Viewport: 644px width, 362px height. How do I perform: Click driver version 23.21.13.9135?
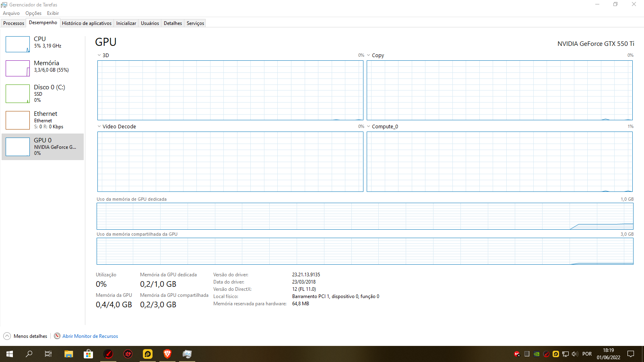pos(306,275)
